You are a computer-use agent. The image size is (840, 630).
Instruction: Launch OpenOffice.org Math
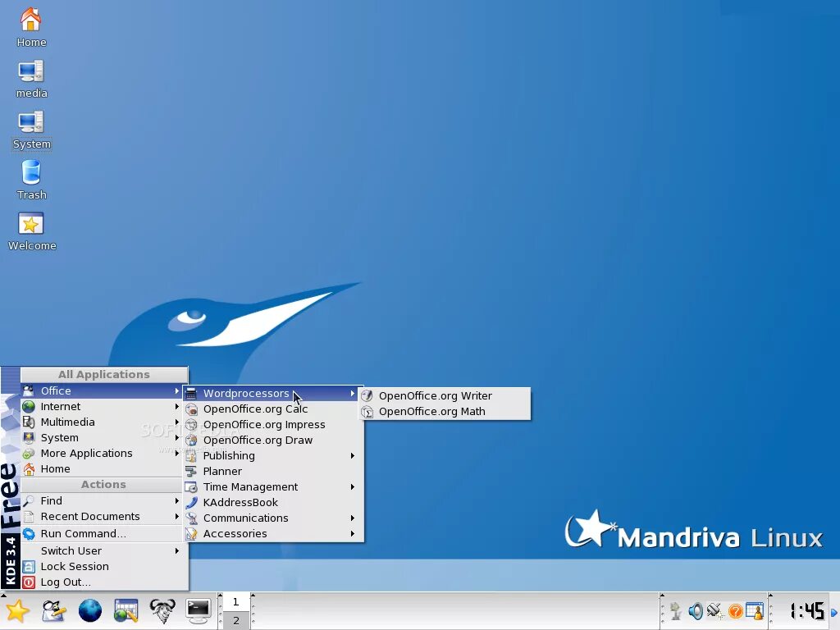(x=445, y=412)
